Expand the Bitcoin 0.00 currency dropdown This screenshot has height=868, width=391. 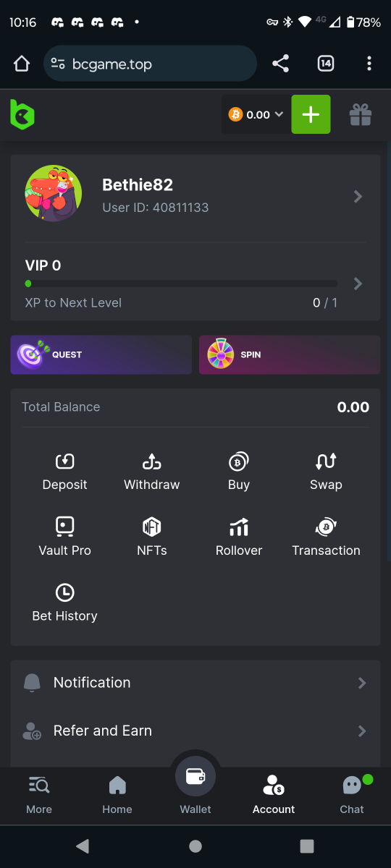pos(256,114)
